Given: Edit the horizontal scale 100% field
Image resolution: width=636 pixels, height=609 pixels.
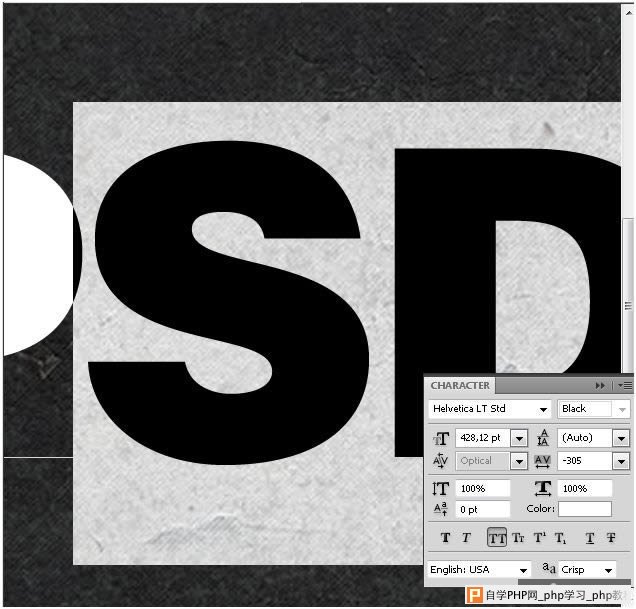Looking at the screenshot, I should (x=585, y=488).
